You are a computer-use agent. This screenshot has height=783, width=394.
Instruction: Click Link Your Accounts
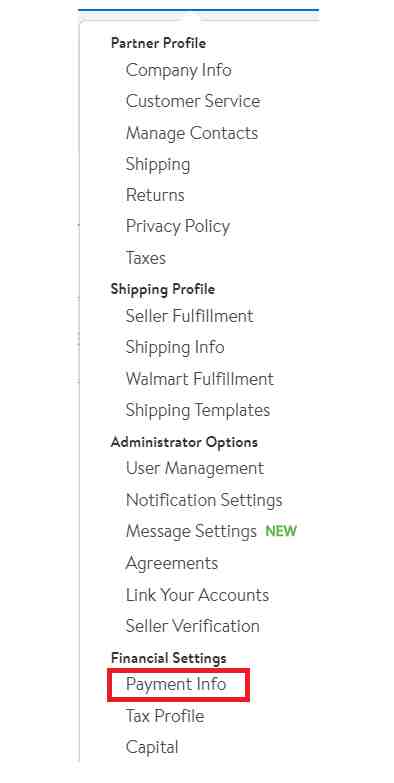(197, 595)
